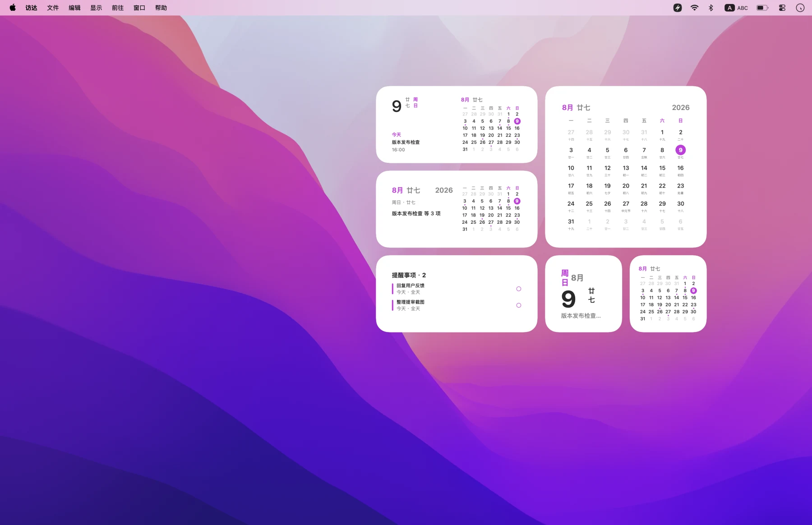Image resolution: width=812 pixels, height=525 pixels.
Task: Click highlighted today 9 in large calendar
Action: tap(681, 150)
